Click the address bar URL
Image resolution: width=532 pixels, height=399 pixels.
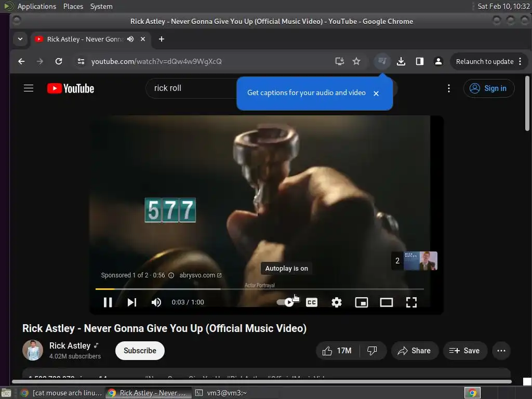click(x=156, y=61)
